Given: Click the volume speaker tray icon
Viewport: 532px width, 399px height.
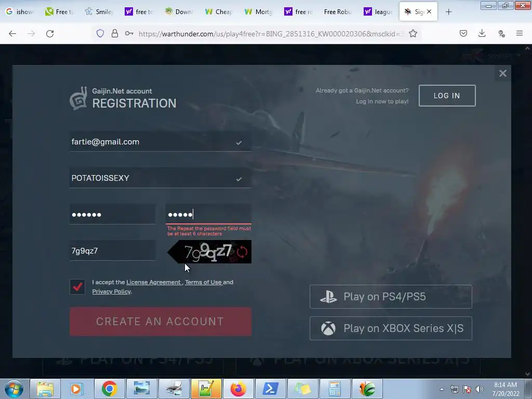Looking at the screenshot, I should [479, 389].
